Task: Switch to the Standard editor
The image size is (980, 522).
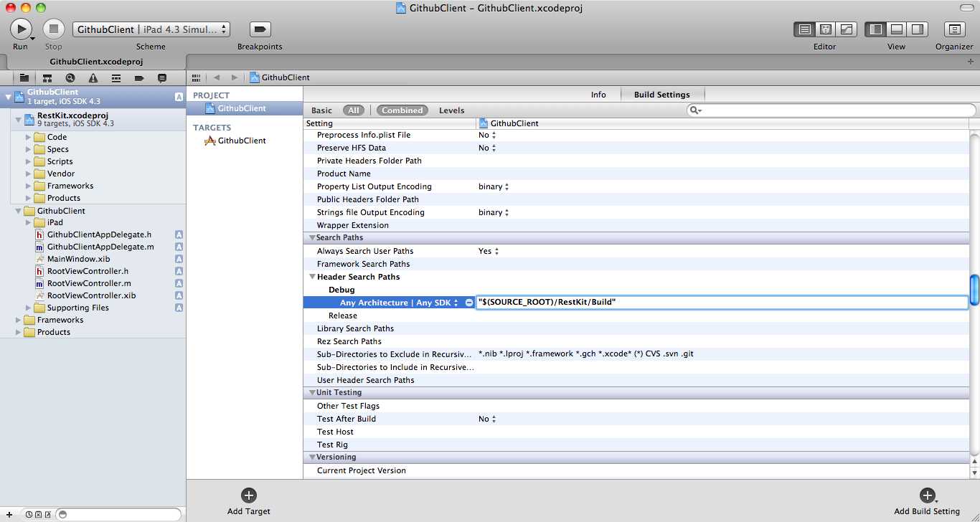Action: coord(805,29)
